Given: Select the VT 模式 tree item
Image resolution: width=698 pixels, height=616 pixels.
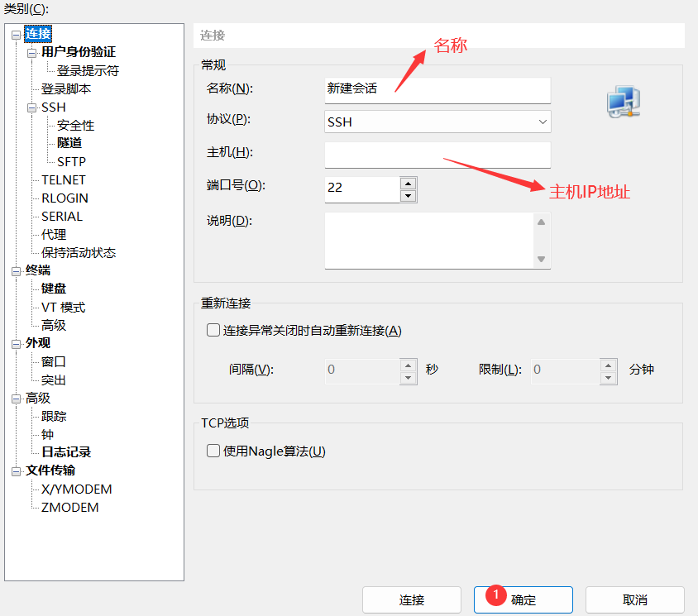Looking at the screenshot, I should 63,307.
